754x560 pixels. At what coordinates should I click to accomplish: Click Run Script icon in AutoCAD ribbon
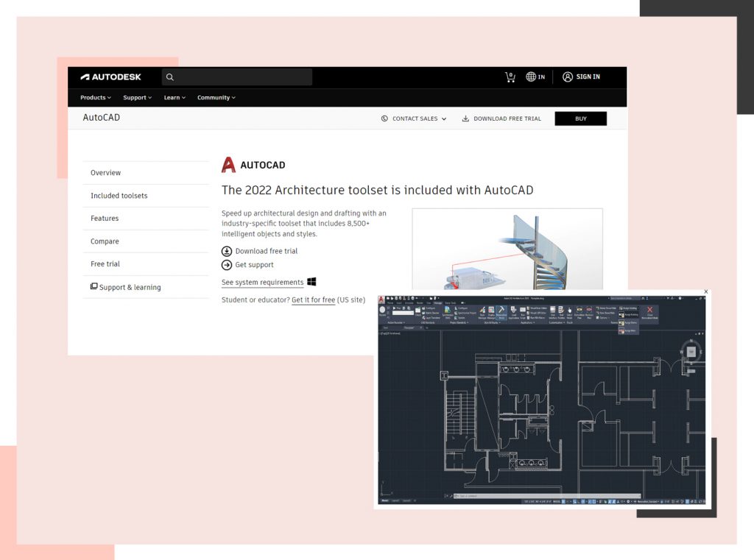pos(523,310)
